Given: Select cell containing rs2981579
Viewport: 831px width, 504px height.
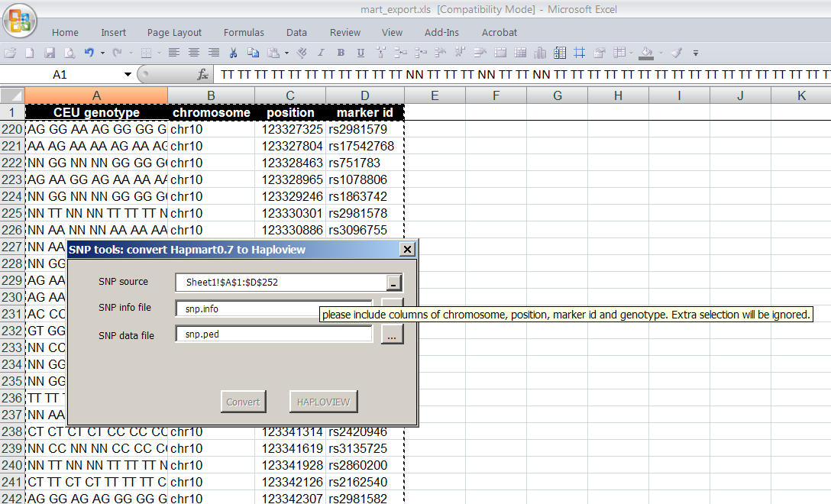Looking at the screenshot, I should 364,129.
